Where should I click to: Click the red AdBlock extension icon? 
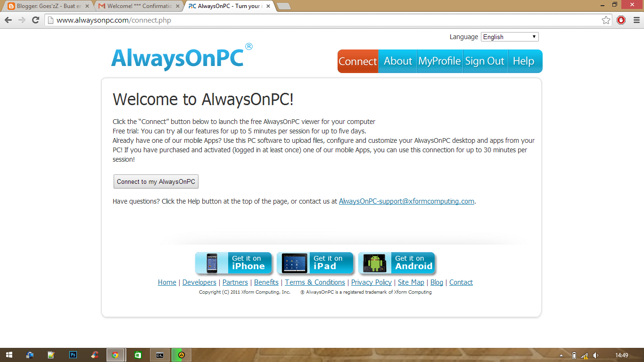coord(621,20)
